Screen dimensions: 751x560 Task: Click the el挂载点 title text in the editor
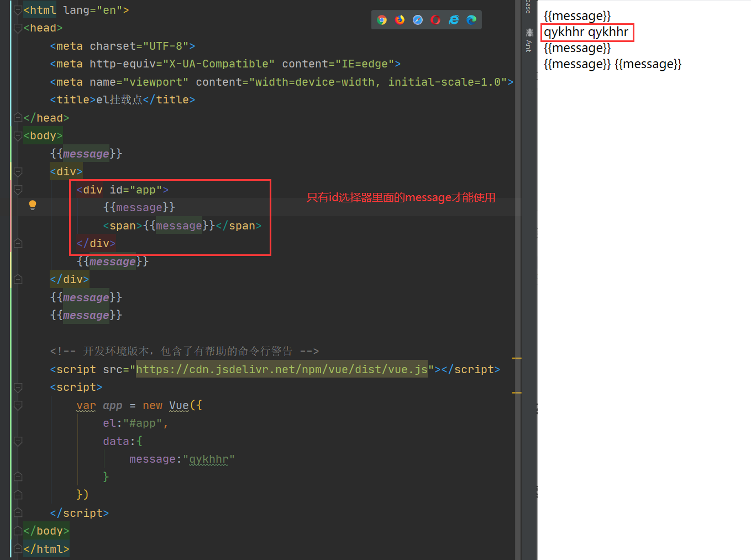click(119, 100)
